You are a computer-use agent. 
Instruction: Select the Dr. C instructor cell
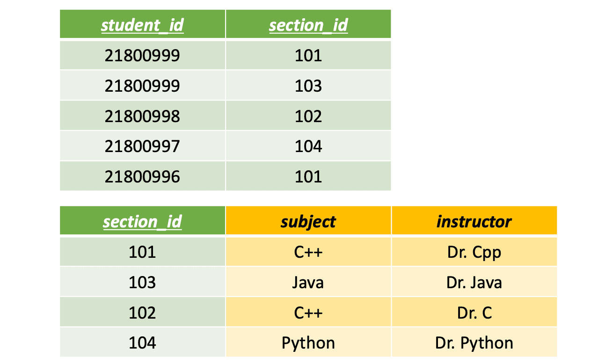474,312
